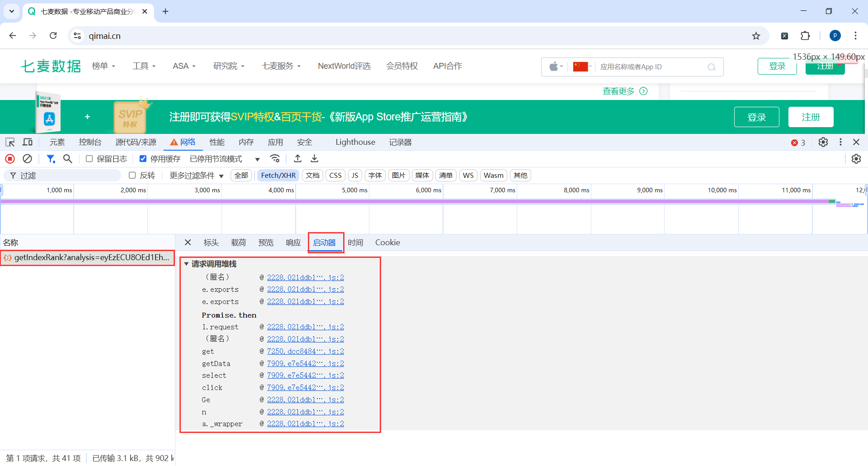Uncheck the 停用缓存 checkbox
This screenshot has height=466, width=868.
tap(143, 159)
